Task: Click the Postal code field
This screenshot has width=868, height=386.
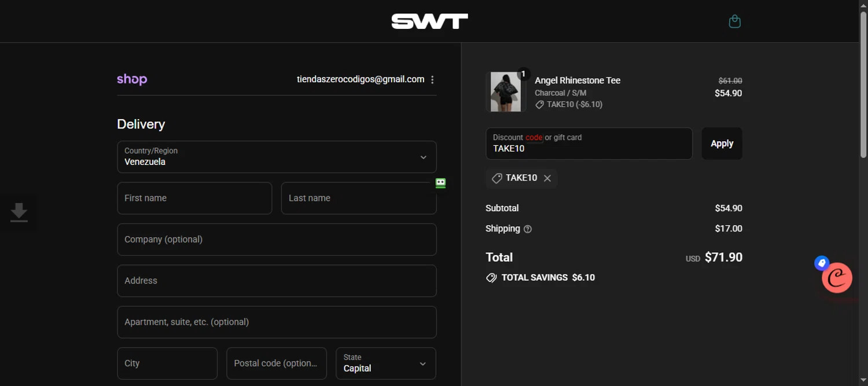Action: [x=277, y=363]
